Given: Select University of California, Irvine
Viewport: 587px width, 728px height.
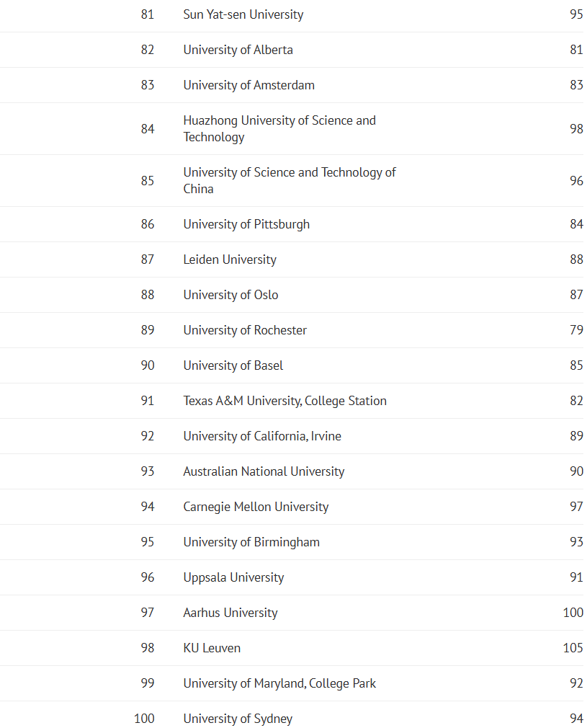Looking at the screenshot, I should pos(262,436).
